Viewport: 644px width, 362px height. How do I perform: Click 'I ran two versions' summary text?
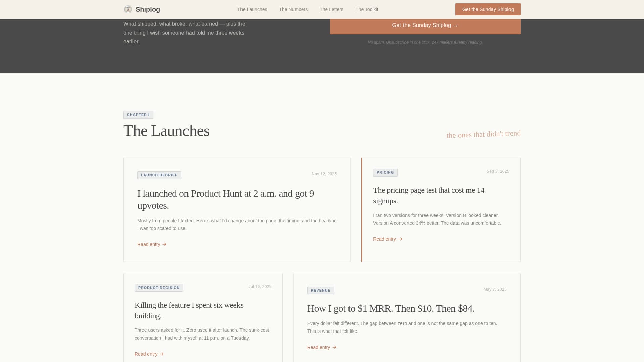(437, 219)
